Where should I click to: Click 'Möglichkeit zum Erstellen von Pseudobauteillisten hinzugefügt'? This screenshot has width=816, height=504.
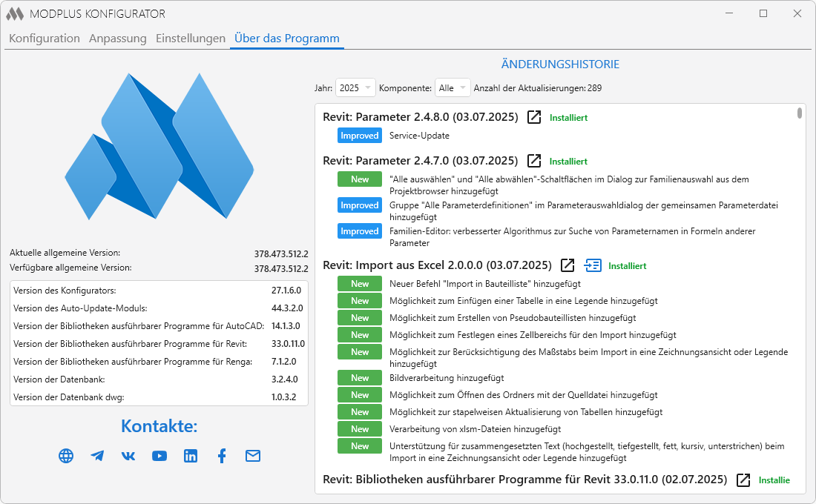513,318
